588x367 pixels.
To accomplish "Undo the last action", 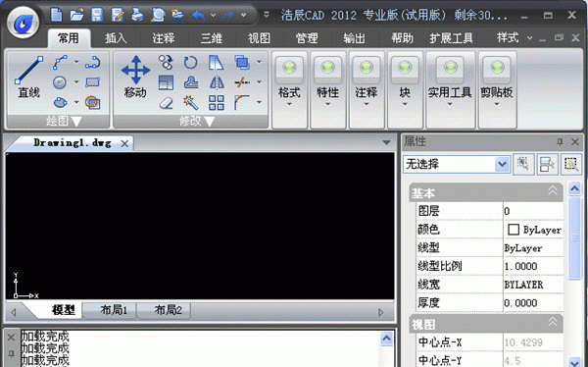I will pyautogui.click(x=198, y=15).
